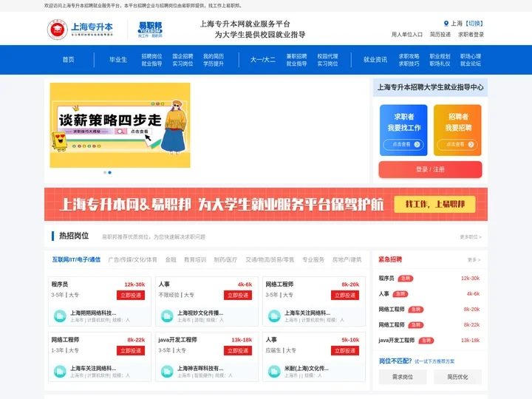
Task: Open 我的简历 in the nav bar
Action: pyautogui.click(x=214, y=56)
